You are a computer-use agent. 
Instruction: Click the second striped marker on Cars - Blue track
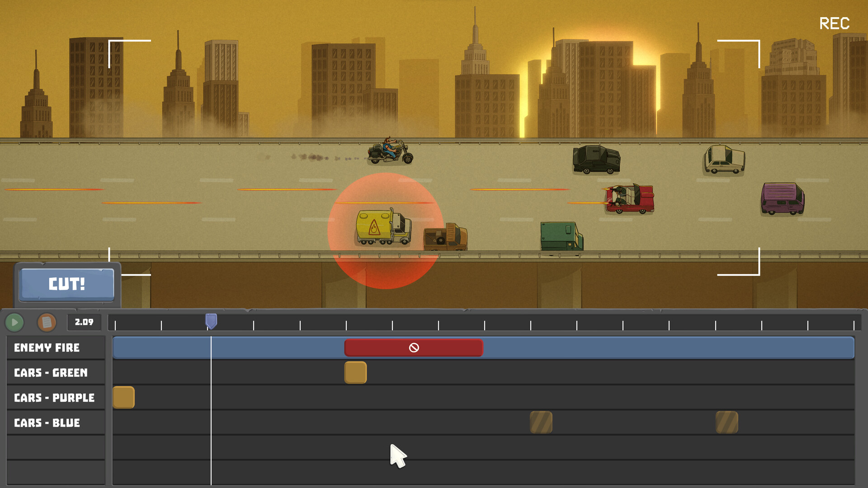727,422
